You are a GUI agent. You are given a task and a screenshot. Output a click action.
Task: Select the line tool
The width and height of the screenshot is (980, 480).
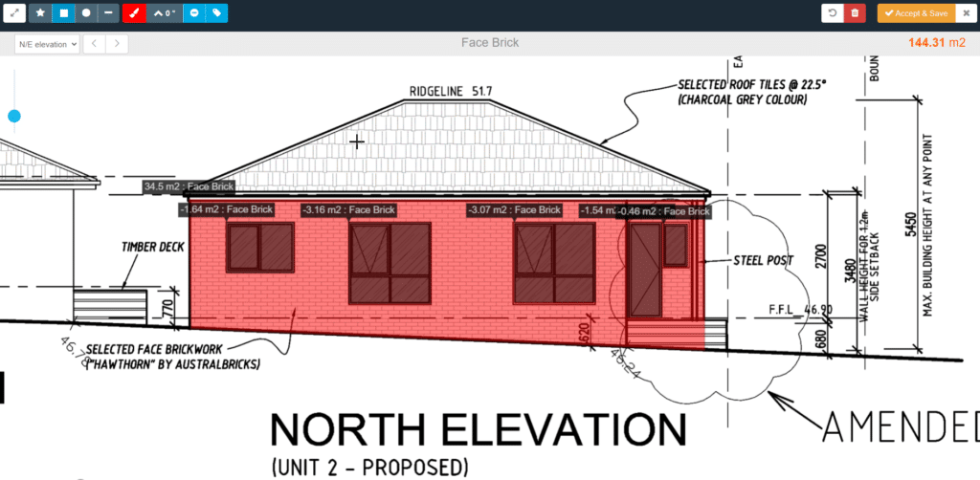pos(109,13)
